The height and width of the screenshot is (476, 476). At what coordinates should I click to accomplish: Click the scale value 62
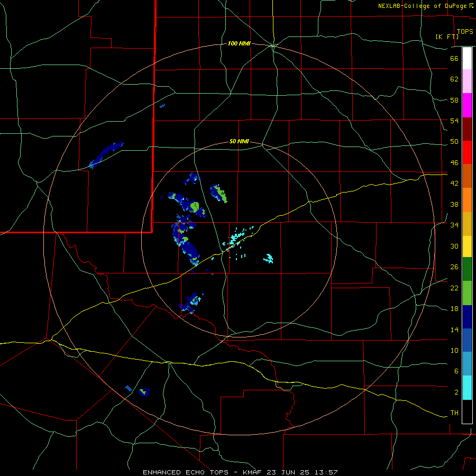(x=454, y=79)
